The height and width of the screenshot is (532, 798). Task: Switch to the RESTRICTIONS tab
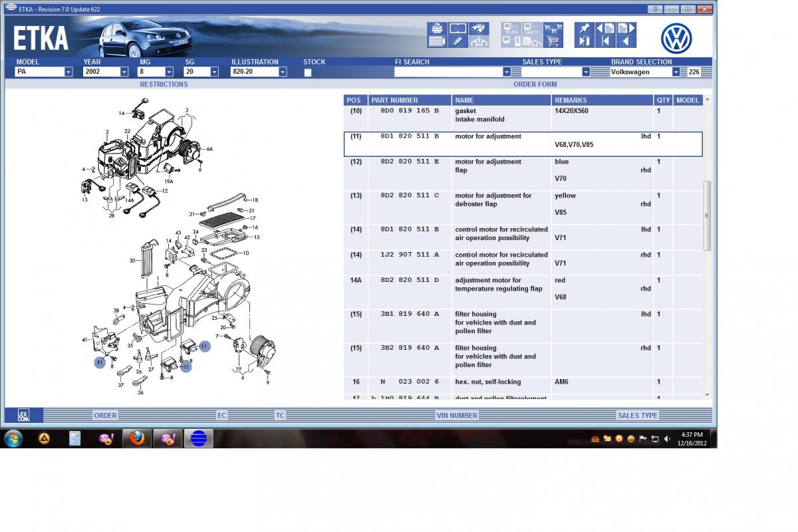pos(164,84)
